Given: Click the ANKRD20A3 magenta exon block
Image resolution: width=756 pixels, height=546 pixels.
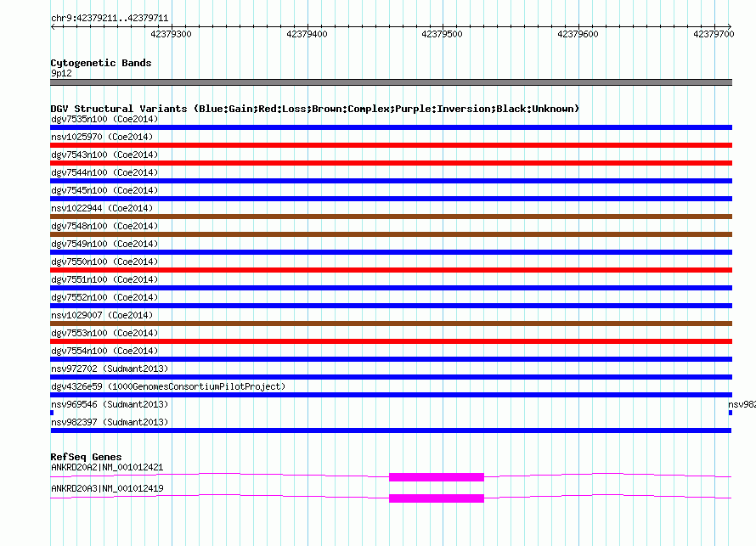Looking at the screenshot, I should click(436, 498).
